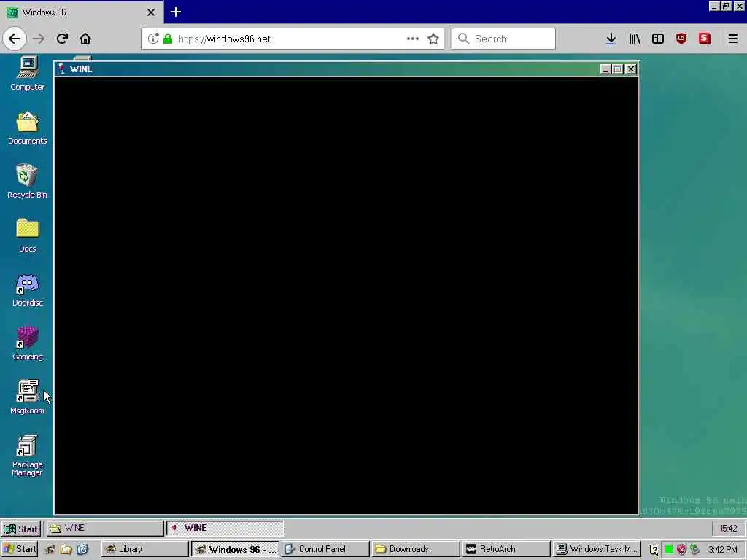Click the WINE window title icon
This screenshot has height=560, width=747.
[x=61, y=69]
